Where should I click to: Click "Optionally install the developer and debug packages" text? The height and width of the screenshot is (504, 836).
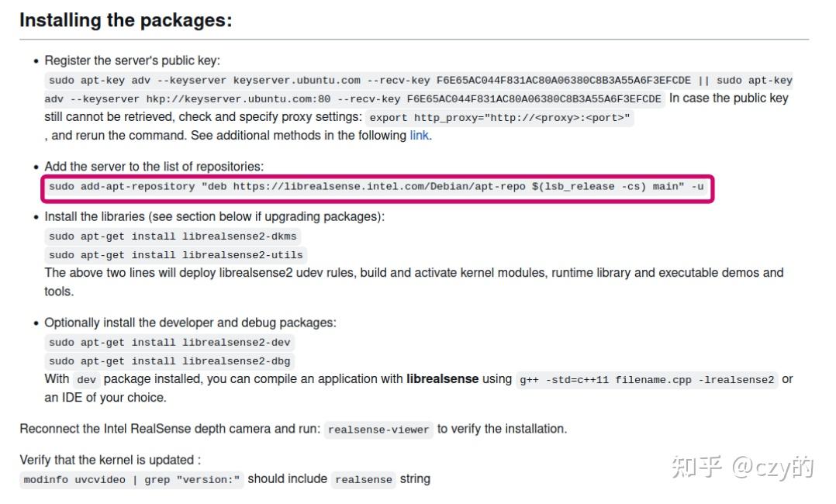(190, 323)
